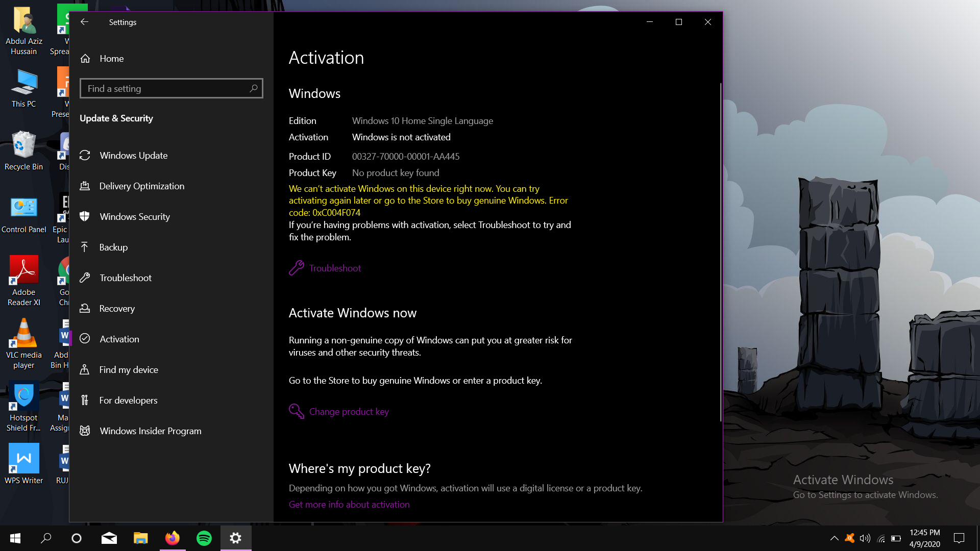Open File Explorer from taskbar
Viewport: 980px width, 551px height.
click(140, 538)
